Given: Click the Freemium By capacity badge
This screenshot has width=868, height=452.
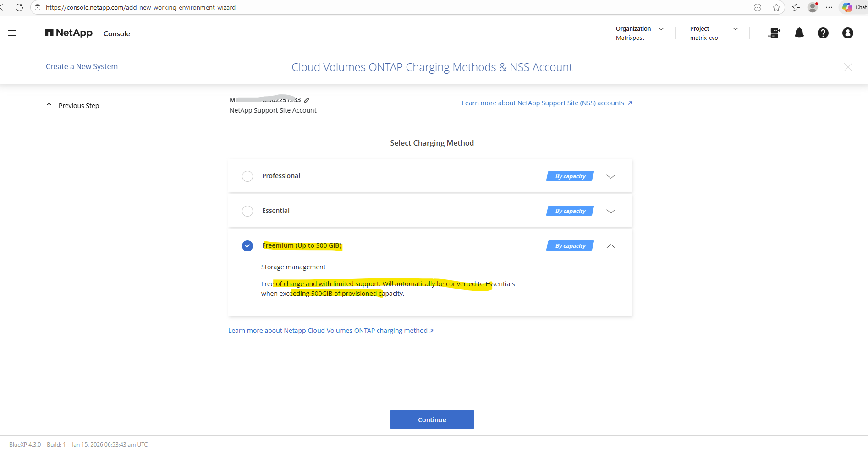Looking at the screenshot, I should 570,246.
